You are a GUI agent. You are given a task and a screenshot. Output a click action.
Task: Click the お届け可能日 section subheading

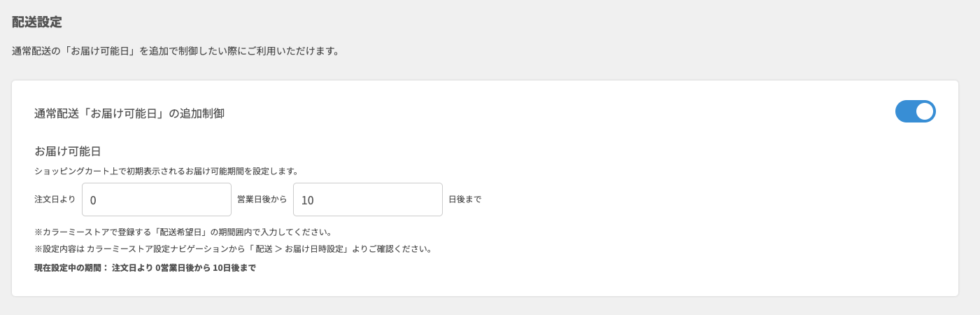[69, 151]
